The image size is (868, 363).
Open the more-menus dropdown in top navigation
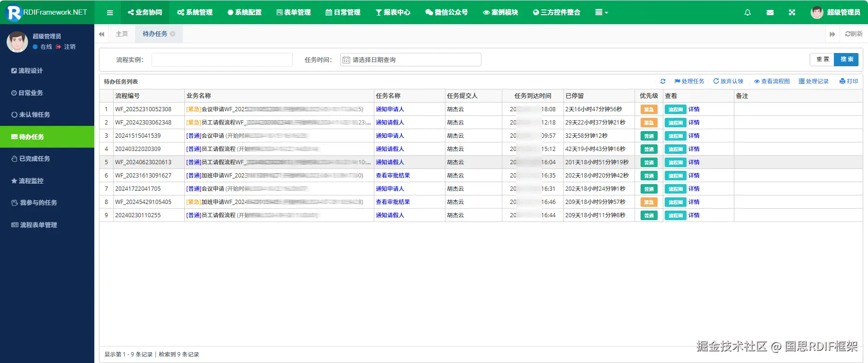601,12
